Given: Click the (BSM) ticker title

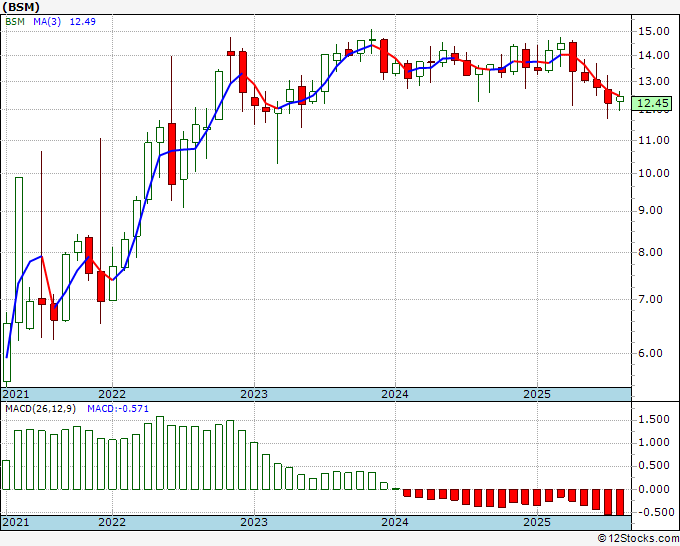Looking at the screenshot, I should coord(21,7).
